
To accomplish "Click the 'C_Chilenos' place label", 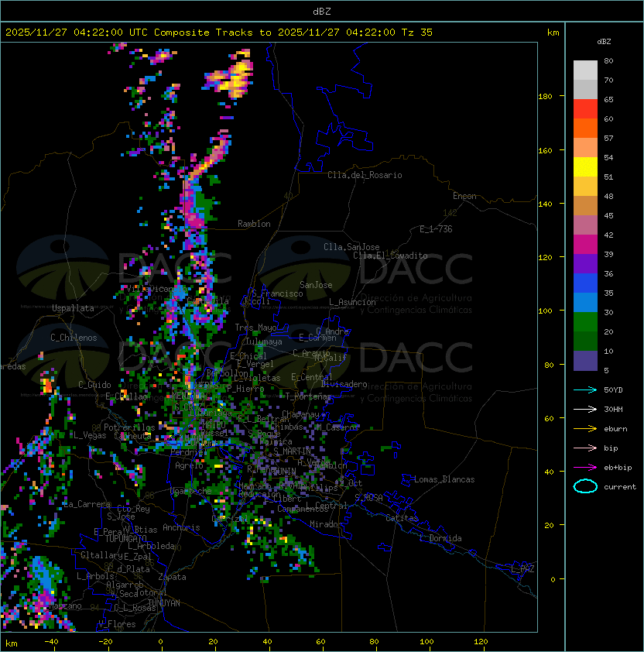I will (74, 338).
